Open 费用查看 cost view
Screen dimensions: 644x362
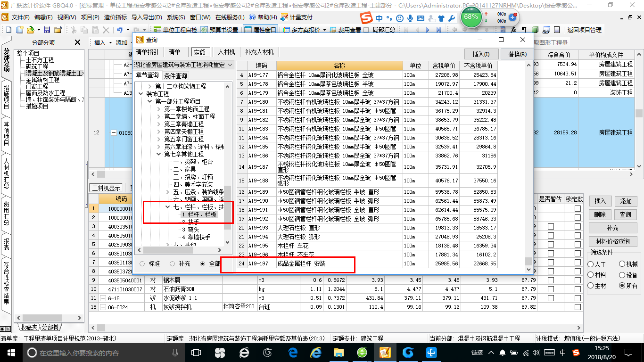coord(346,30)
